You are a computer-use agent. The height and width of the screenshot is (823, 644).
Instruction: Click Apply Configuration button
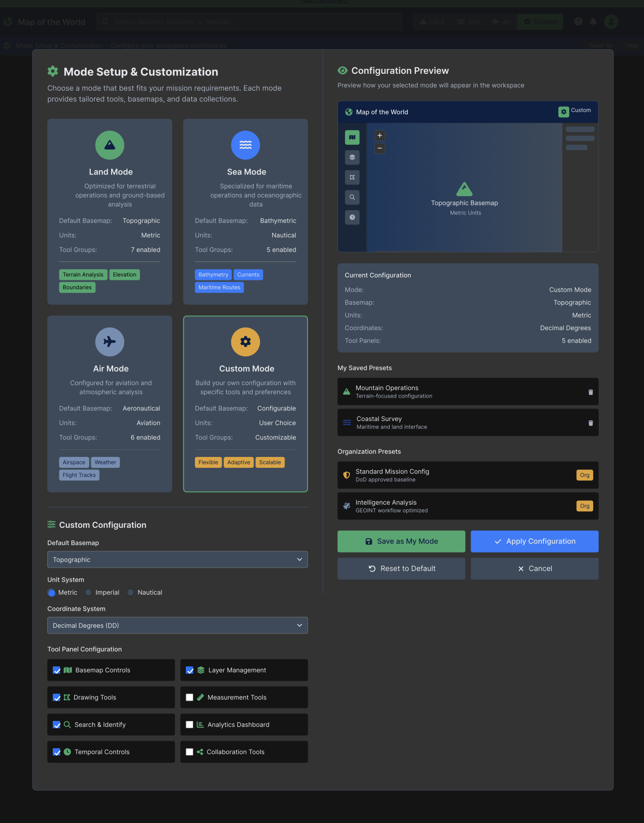pos(534,541)
